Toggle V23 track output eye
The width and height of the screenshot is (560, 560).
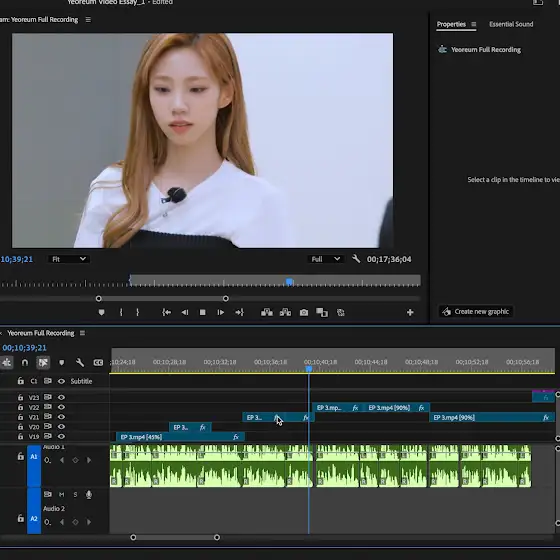(x=61, y=397)
